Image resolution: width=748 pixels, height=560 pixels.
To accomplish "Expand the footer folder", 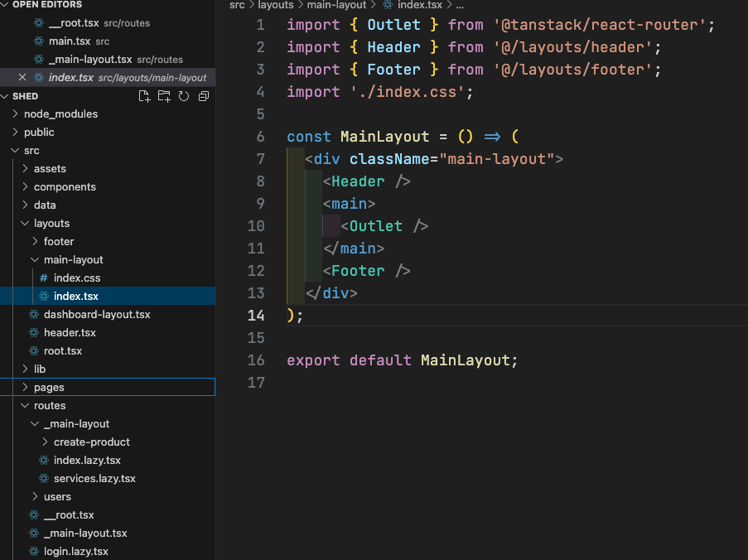I will 36,241.
